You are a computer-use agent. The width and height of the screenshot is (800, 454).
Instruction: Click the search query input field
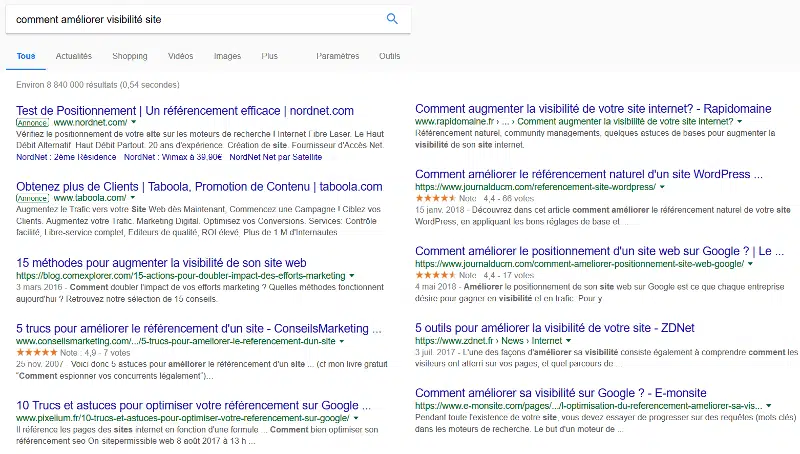(190, 18)
